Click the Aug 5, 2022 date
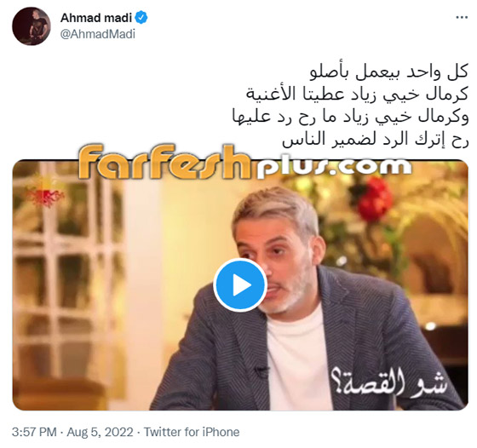Image resolution: width=477 pixels, height=448 pixels. click(100, 432)
